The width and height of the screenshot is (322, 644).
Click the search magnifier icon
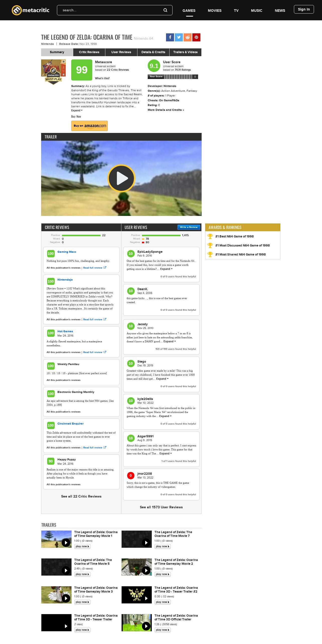click(x=165, y=10)
